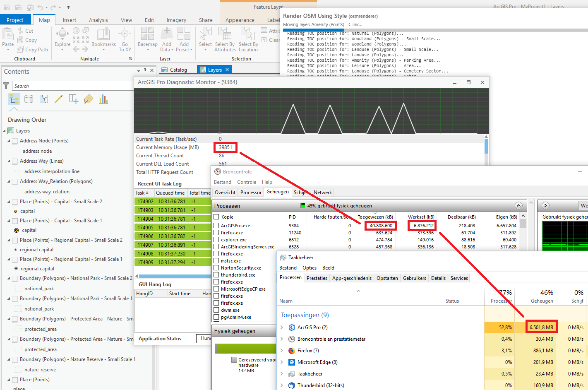Click the filter funnel icon in Contents

point(6,86)
